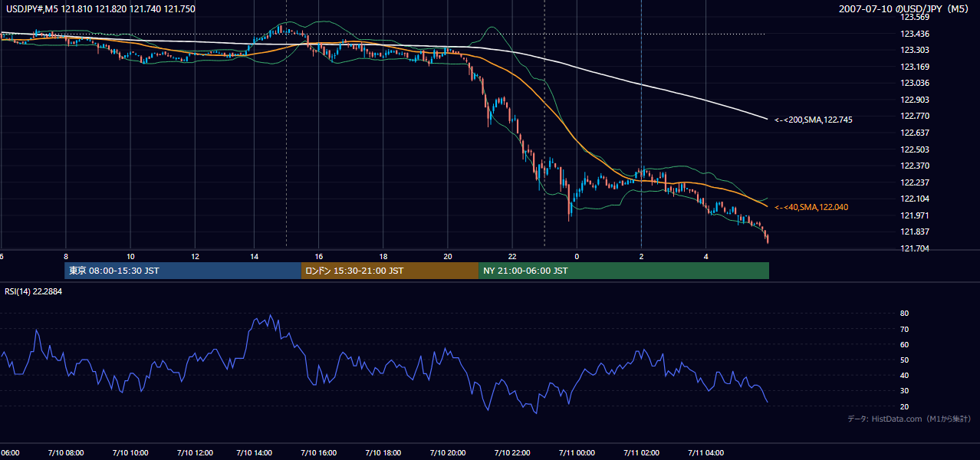Click the <-<40,SMA,122.040 moving average label
Screen dimensions: 980x460
(x=811, y=207)
